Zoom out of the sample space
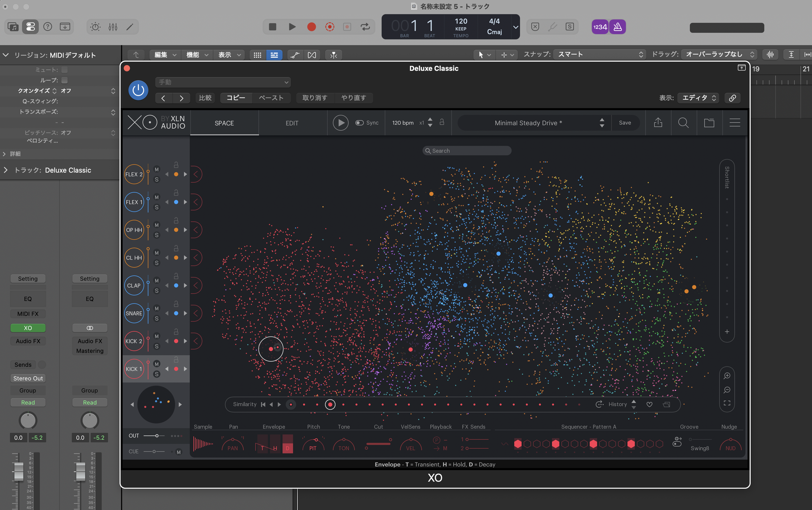The width and height of the screenshot is (812, 510). click(x=727, y=390)
